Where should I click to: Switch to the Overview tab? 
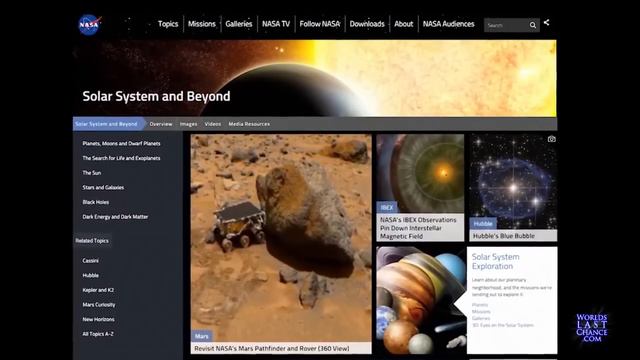click(x=161, y=124)
